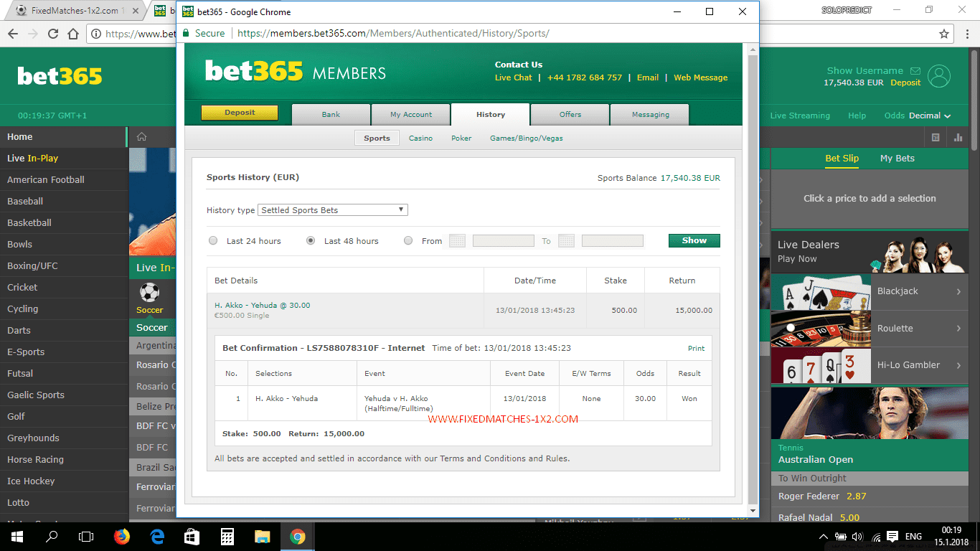Open Task View from the taskbar
980x551 pixels.
86,537
